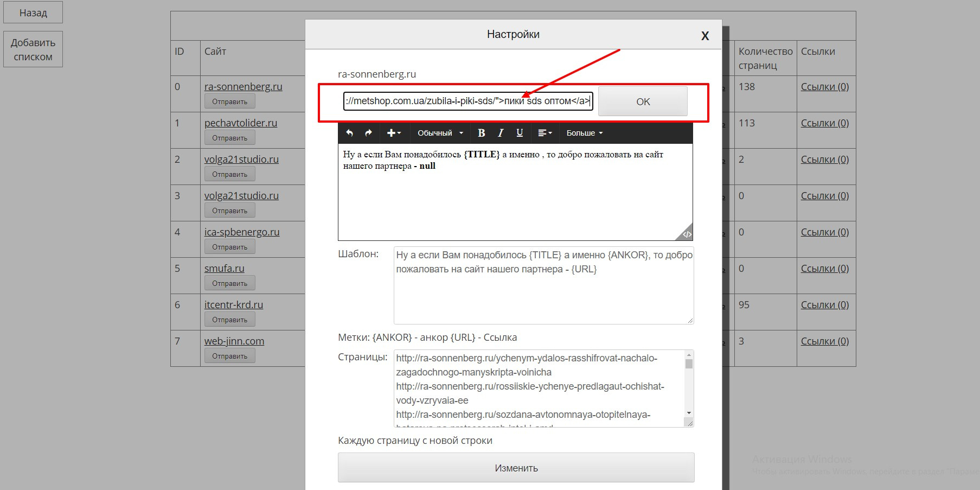Click the redo arrow in editor toolbar
The height and width of the screenshot is (490, 980).
(x=368, y=133)
